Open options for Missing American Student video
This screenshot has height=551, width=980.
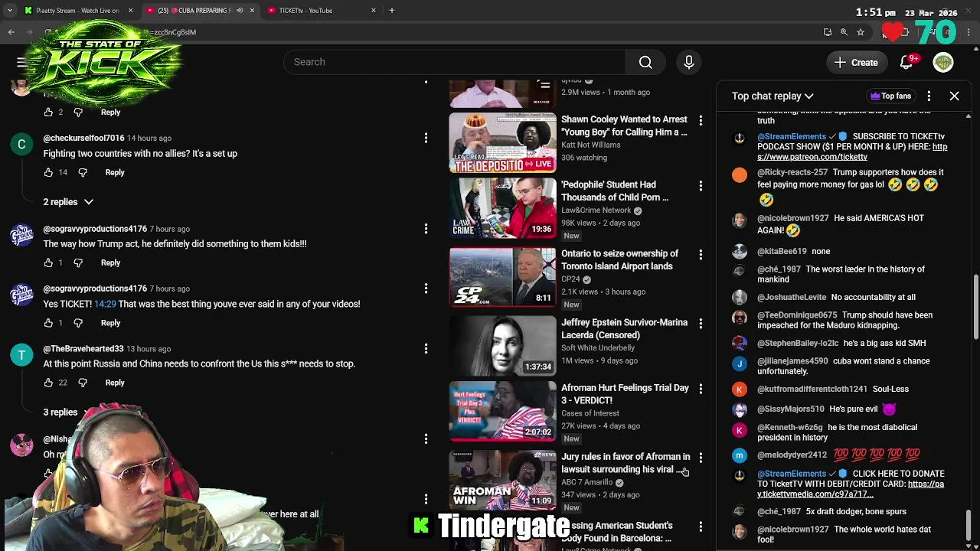point(701,527)
